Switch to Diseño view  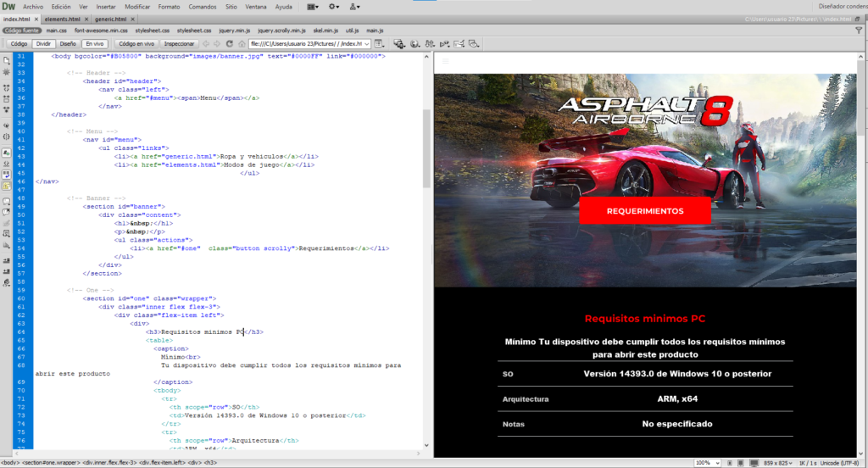[x=68, y=44]
